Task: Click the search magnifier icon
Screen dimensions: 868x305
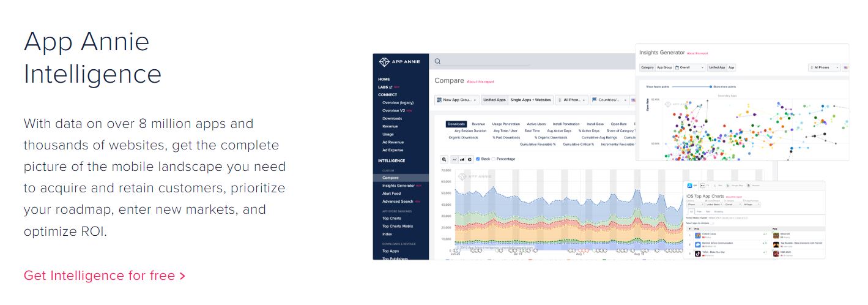Action: [438, 61]
